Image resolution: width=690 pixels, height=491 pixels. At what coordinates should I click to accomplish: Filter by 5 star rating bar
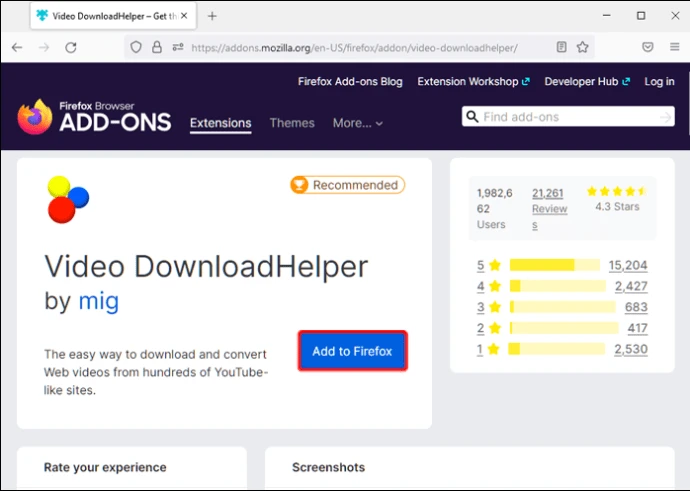point(555,265)
